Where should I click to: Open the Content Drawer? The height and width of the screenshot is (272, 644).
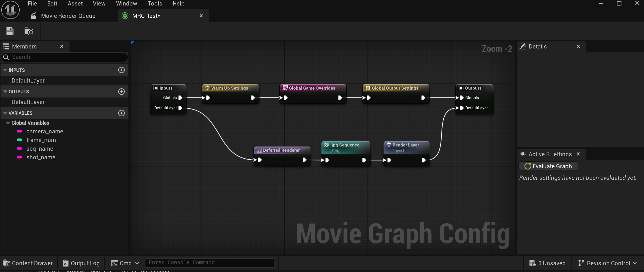click(28, 263)
